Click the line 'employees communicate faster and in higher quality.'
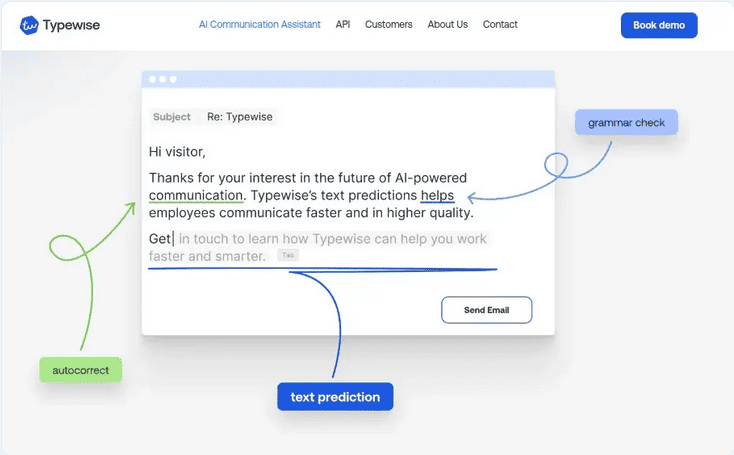This screenshot has height=455, width=734. pos(311,213)
